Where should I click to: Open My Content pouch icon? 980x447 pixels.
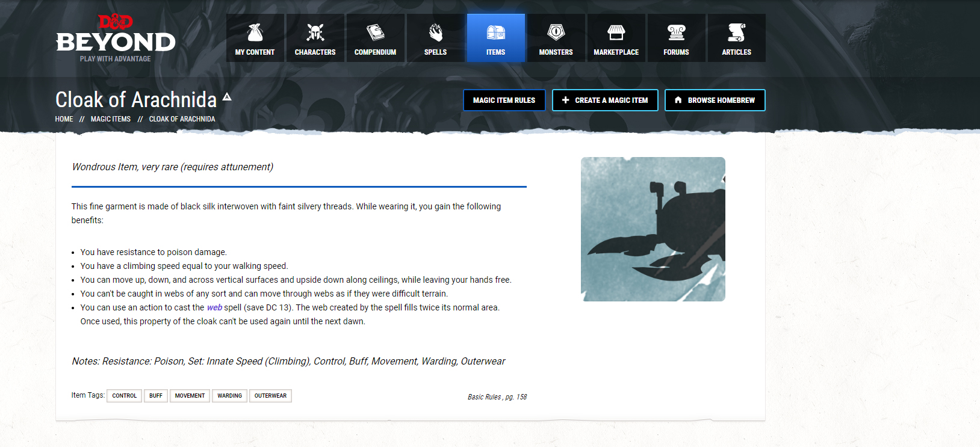[255, 32]
